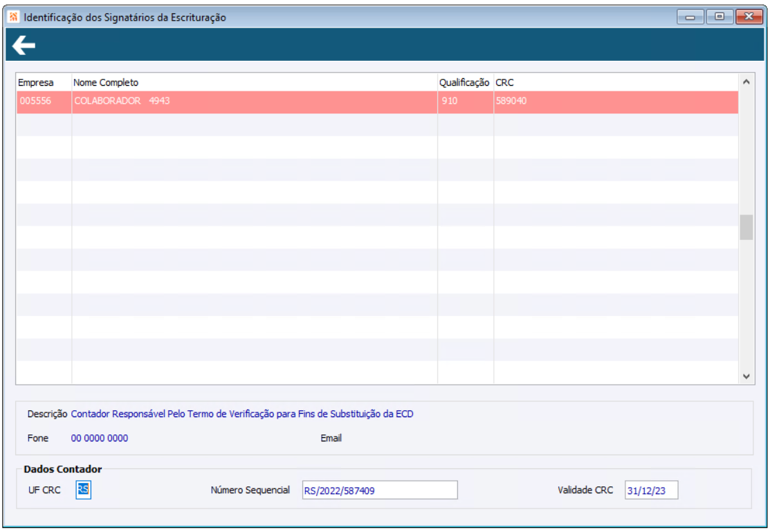Click the Validade CRC label
The height and width of the screenshot is (532, 770).
tap(585, 490)
